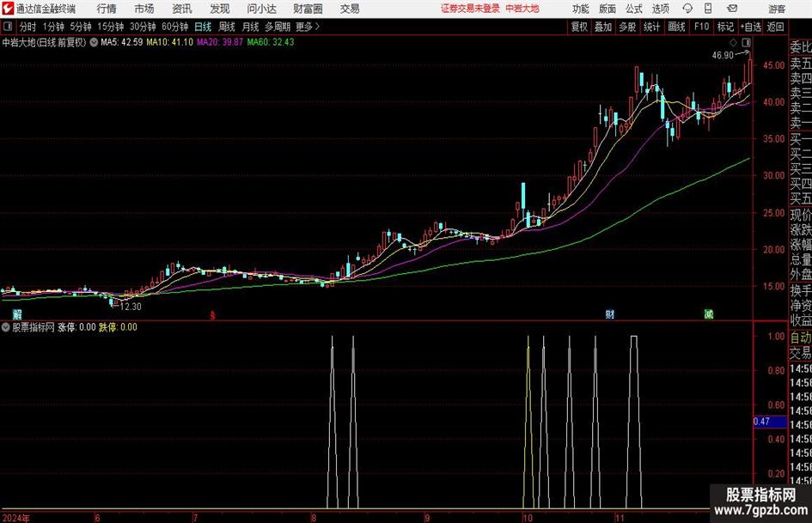Click the 多股 toolbar button

pos(627,27)
